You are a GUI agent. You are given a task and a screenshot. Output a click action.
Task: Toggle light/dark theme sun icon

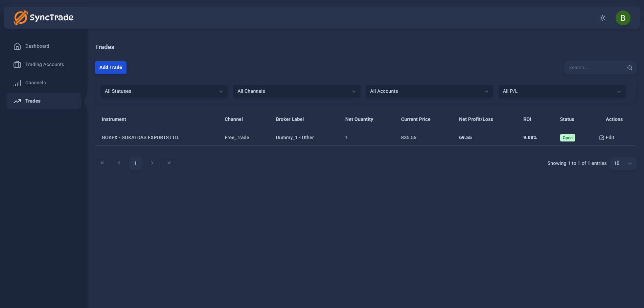(602, 18)
